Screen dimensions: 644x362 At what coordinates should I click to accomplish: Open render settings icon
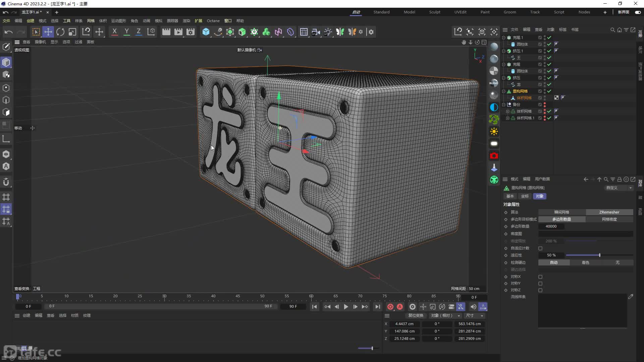[191, 32]
